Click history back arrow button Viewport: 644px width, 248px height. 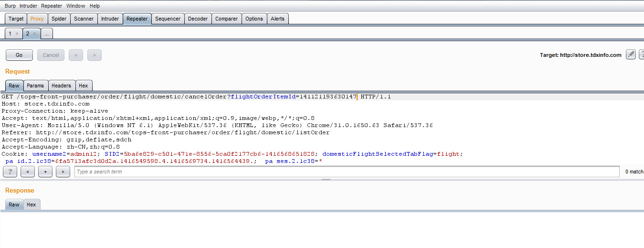tap(76, 55)
